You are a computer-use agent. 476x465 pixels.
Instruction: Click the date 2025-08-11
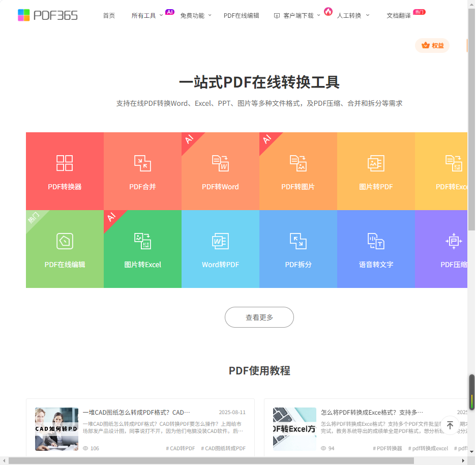click(x=232, y=413)
